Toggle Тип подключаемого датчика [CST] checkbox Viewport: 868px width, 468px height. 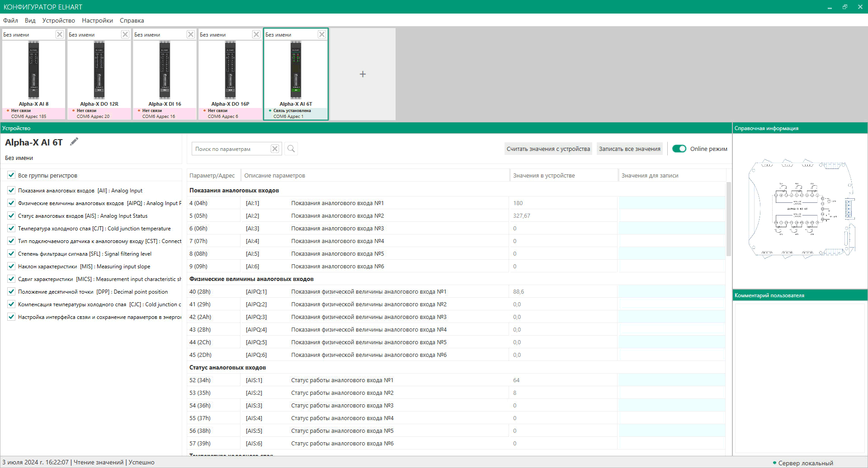click(11, 241)
